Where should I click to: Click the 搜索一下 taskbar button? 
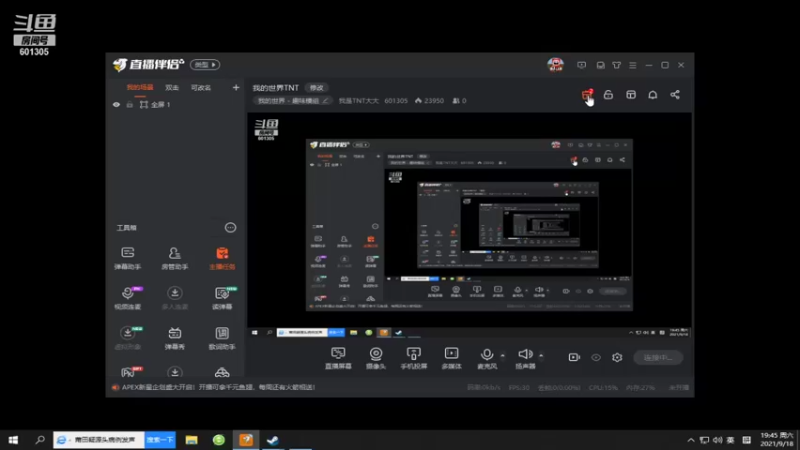pyautogui.click(x=160, y=440)
